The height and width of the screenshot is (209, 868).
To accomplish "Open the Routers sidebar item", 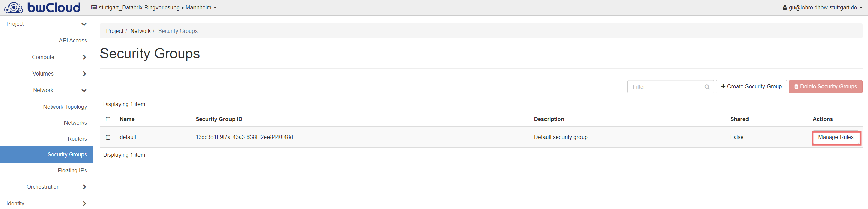I will tap(77, 139).
